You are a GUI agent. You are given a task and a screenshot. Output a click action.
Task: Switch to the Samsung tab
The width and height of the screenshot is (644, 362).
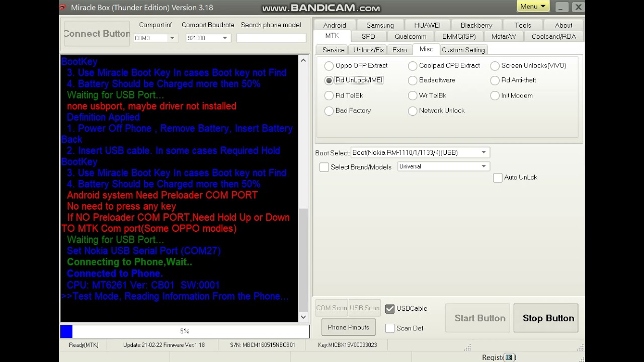coord(380,25)
